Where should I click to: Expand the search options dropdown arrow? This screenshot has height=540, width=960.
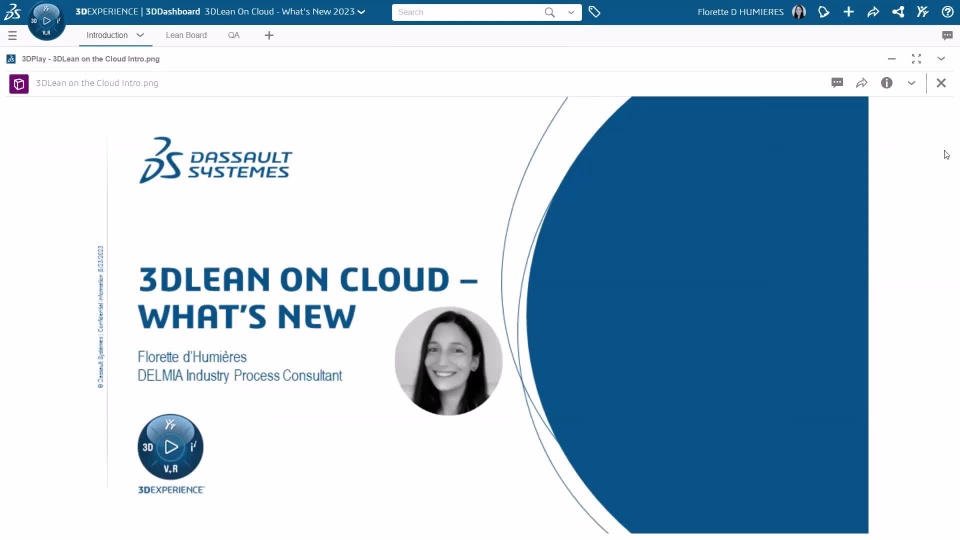tap(571, 12)
